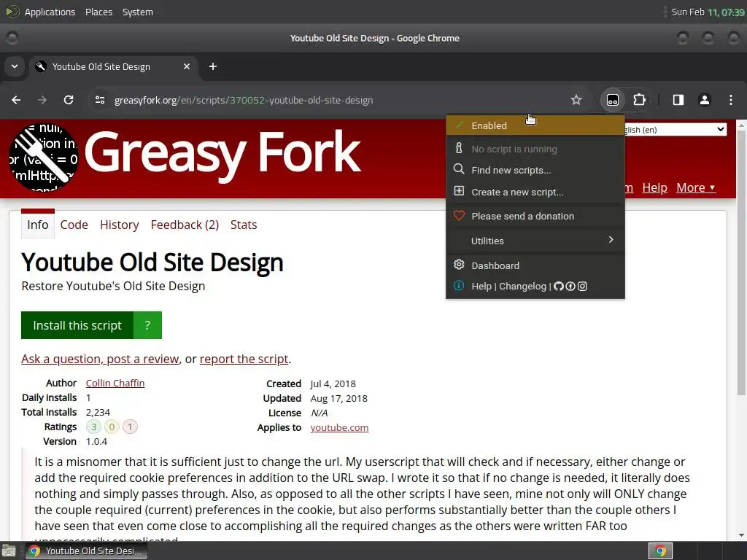
Task: Choose Please send a donation
Action: click(535, 216)
